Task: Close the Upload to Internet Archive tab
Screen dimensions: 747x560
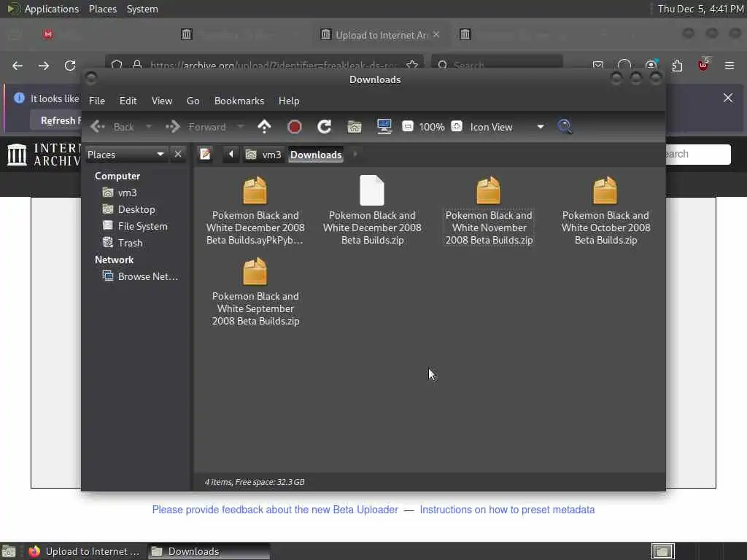Action: (x=436, y=34)
